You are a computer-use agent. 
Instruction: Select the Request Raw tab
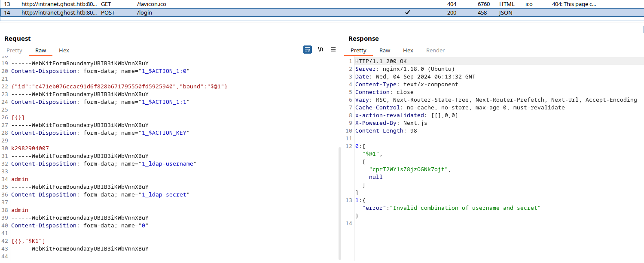point(41,50)
